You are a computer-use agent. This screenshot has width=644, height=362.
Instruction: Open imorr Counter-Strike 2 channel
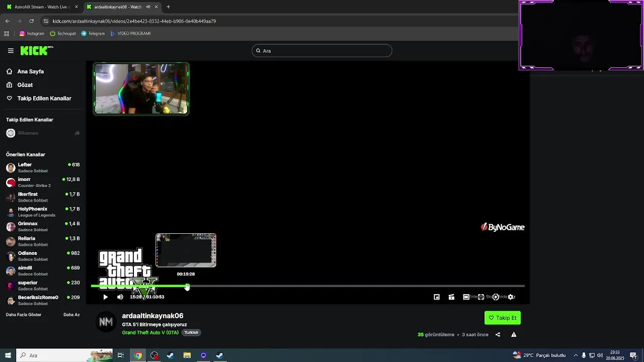coord(43,182)
